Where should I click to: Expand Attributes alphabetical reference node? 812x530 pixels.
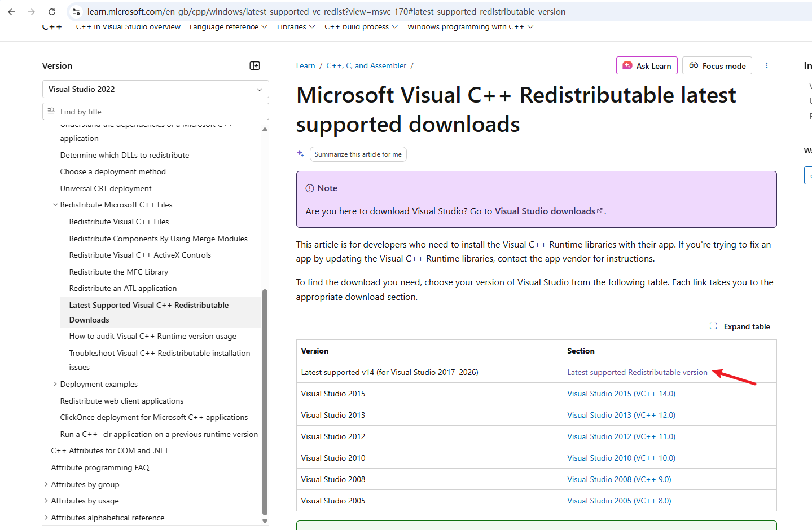tap(46, 518)
